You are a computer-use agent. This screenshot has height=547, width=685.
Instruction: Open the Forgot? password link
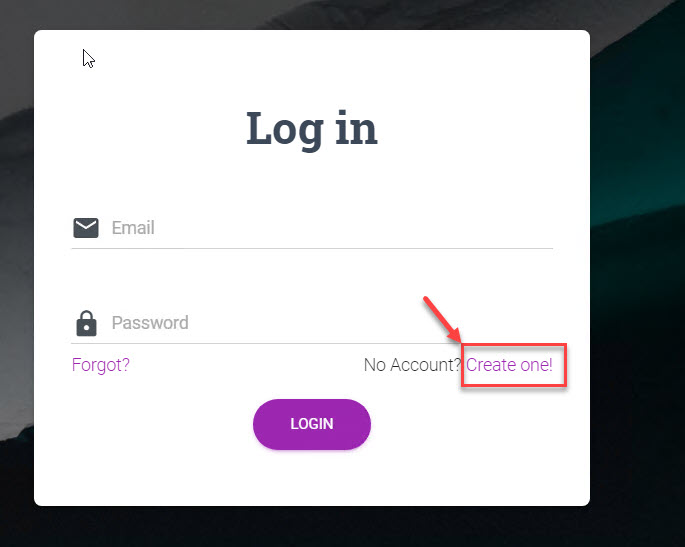100,365
